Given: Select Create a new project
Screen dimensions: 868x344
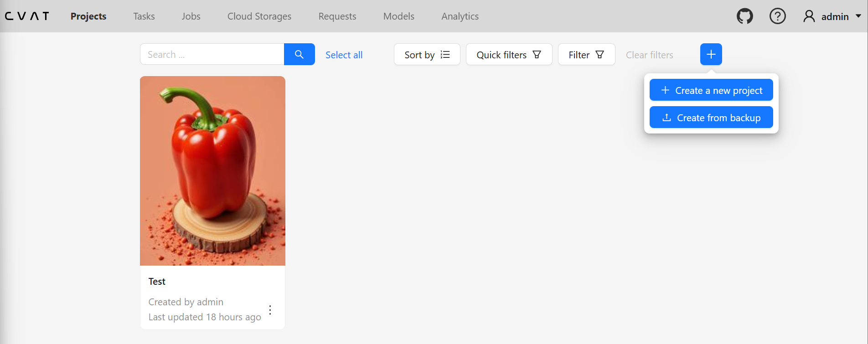Looking at the screenshot, I should click(x=711, y=90).
